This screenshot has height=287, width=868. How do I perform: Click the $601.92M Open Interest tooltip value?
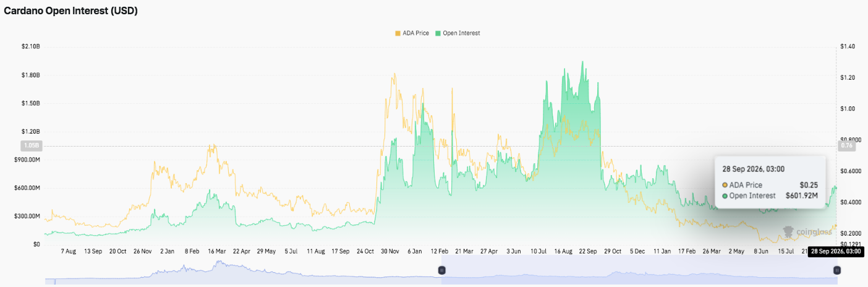point(802,196)
